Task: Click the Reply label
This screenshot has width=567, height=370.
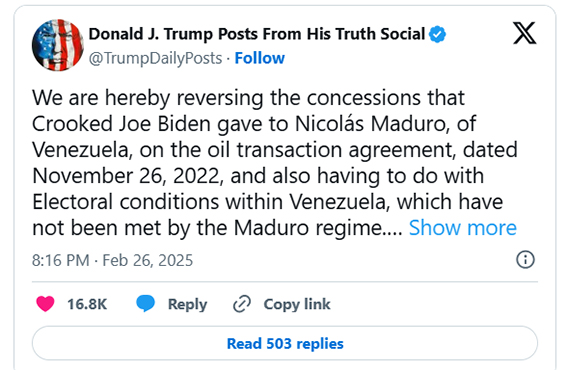Action: click(187, 305)
